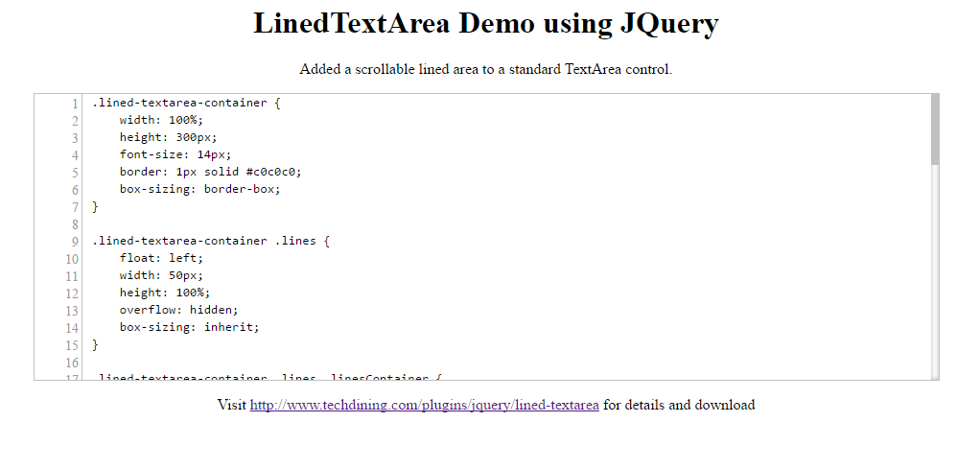Click the empty line 8 in the textarea

506,223
